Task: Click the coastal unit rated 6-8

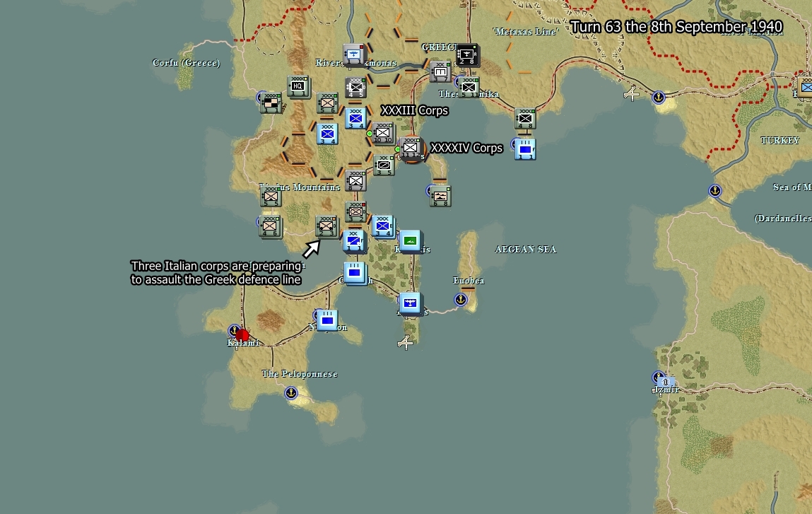Action: point(440,197)
